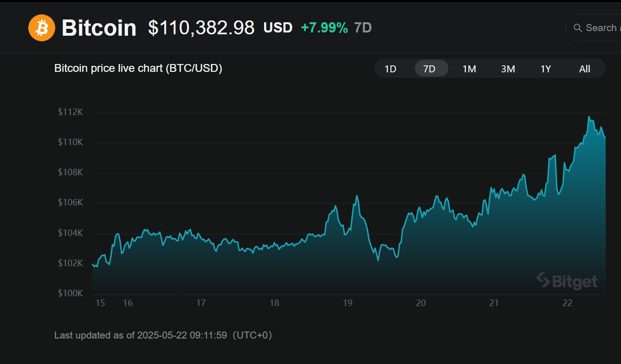
Task: Click the date label 19 on x-axis
Action: click(x=348, y=303)
